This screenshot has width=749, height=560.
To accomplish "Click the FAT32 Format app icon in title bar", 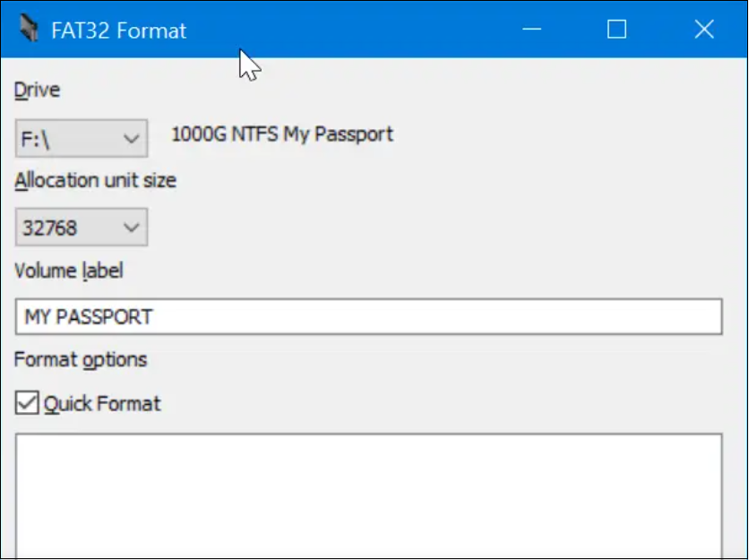I will point(29,30).
